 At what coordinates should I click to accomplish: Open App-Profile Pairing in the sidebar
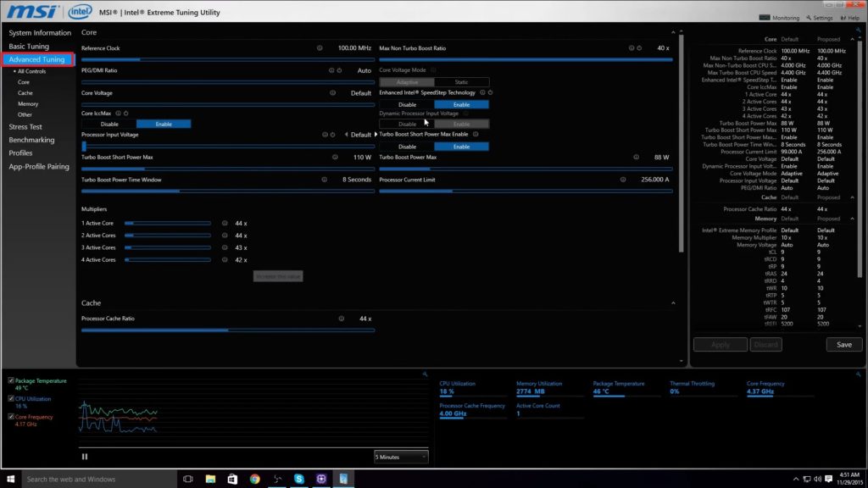[39, 167]
